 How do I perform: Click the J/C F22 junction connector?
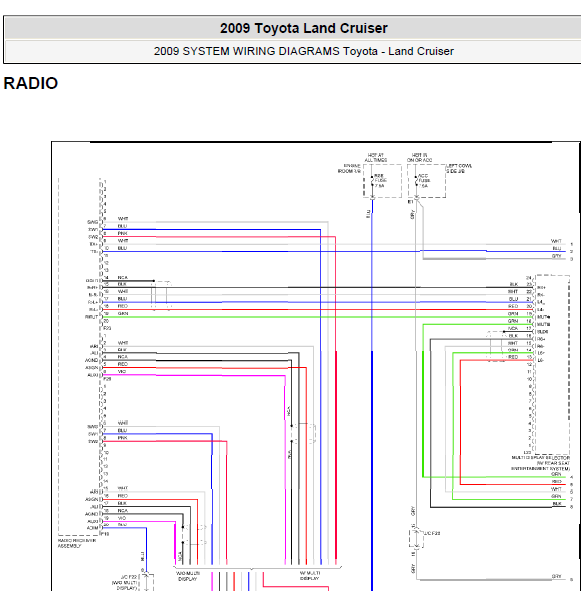[146, 582]
